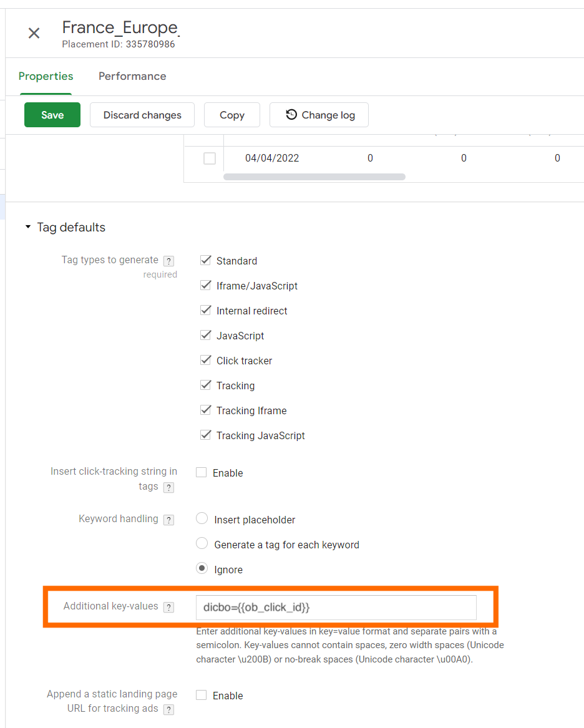The image size is (584, 728).
Task: Uncheck the Standard tag type
Action: 206,260
